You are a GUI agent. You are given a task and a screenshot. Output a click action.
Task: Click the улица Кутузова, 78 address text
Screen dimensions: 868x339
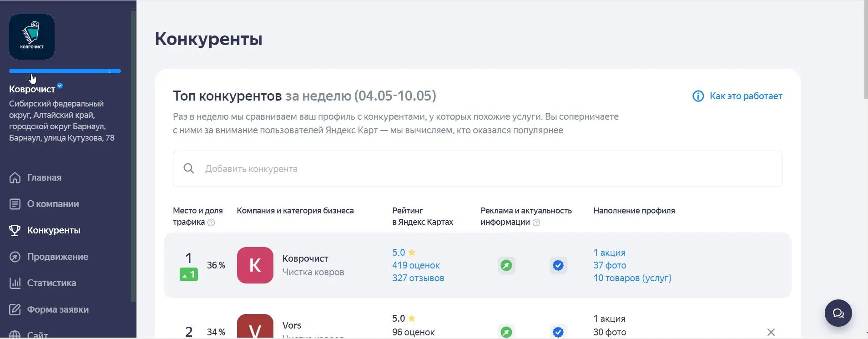pos(79,138)
